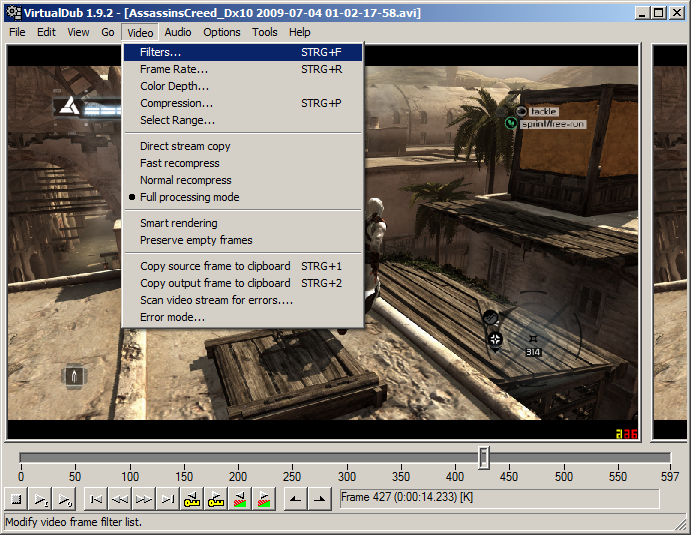
Task: Jump to next scene change
Action: pos(264,499)
